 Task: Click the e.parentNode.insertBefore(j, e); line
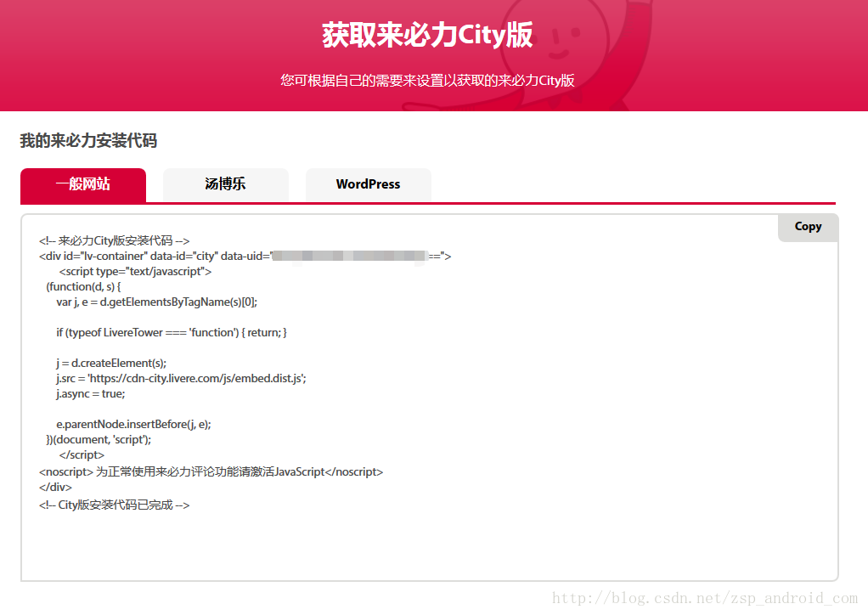(133, 425)
